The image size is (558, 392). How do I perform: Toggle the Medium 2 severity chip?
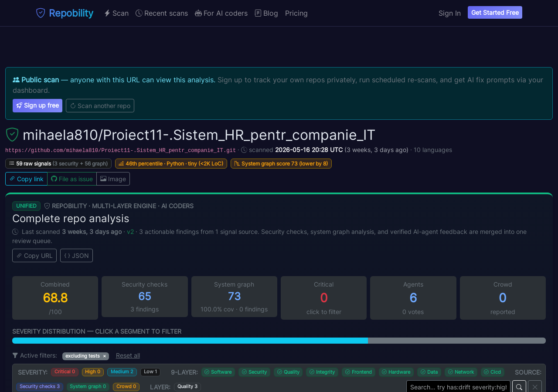click(122, 372)
